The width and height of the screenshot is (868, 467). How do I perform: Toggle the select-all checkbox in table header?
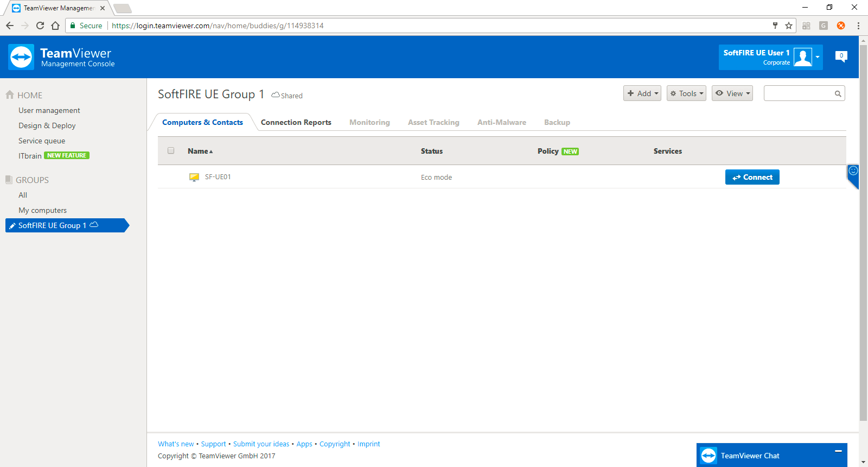(x=171, y=150)
